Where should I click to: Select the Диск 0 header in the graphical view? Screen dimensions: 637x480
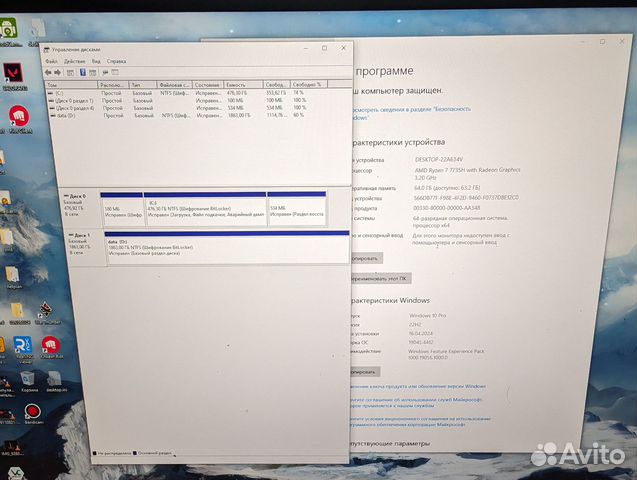tap(80, 208)
